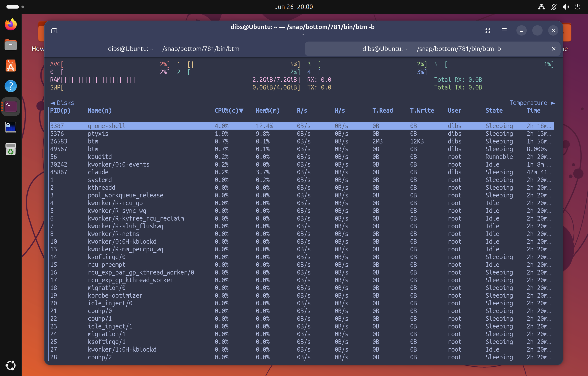The width and height of the screenshot is (588, 376).
Task: Select the claude process row
Action: [x=302, y=172]
